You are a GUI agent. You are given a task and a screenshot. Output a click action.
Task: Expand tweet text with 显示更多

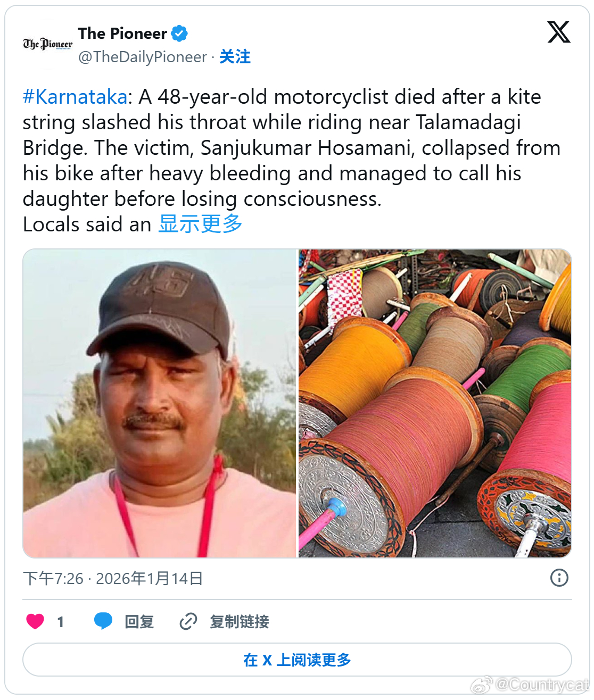pyautogui.click(x=200, y=224)
